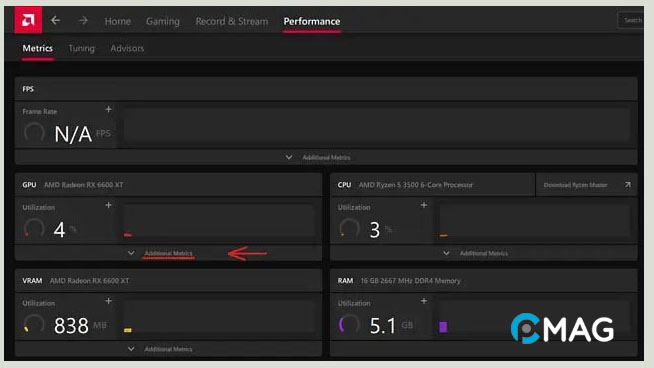Add VRAM Utilization metric with plus icon

pyautogui.click(x=108, y=301)
